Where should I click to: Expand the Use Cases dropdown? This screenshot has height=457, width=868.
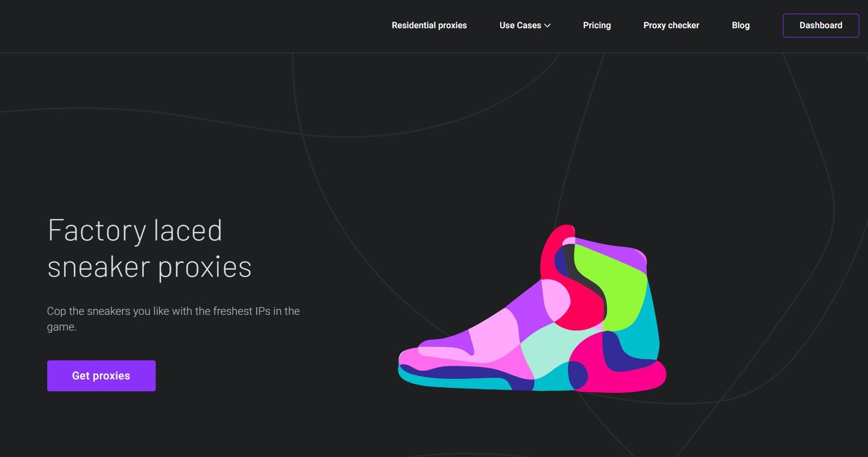[x=525, y=26]
